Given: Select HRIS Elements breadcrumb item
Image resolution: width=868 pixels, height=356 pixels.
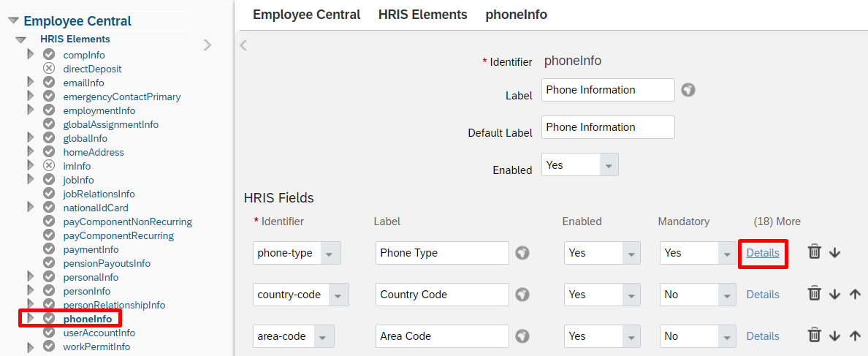Looking at the screenshot, I should pyautogui.click(x=422, y=15).
